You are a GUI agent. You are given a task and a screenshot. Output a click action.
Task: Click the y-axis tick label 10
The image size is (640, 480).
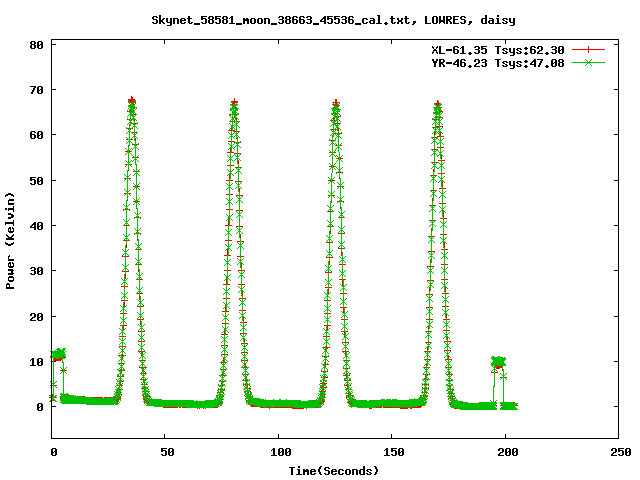click(36, 362)
